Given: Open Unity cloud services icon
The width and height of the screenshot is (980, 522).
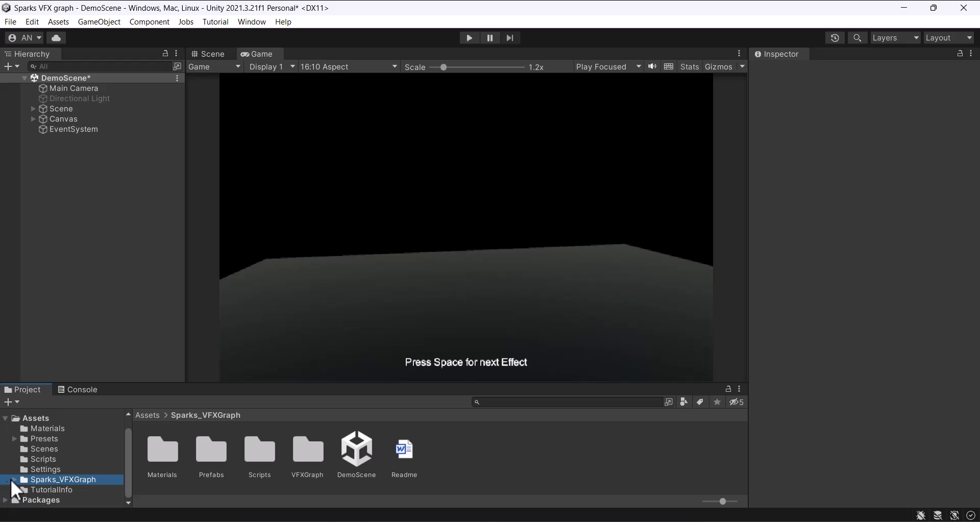Looking at the screenshot, I should pos(57,38).
